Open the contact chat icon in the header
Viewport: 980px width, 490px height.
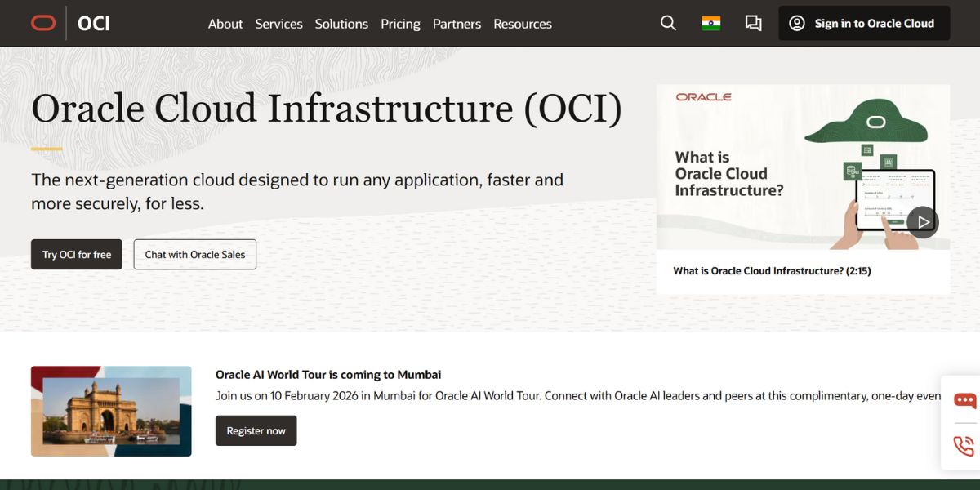[753, 23]
